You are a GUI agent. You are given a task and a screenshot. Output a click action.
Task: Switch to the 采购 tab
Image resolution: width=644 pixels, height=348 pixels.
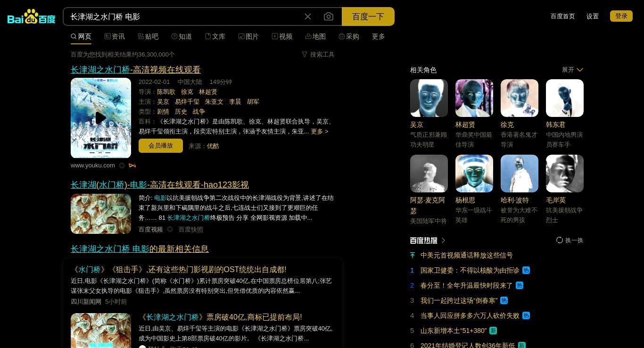click(349, 36)
